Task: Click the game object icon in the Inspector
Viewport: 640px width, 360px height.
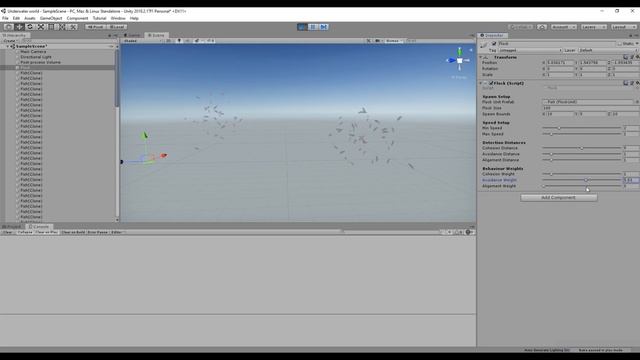Action: pyautogui.click(x=484, y=44)
